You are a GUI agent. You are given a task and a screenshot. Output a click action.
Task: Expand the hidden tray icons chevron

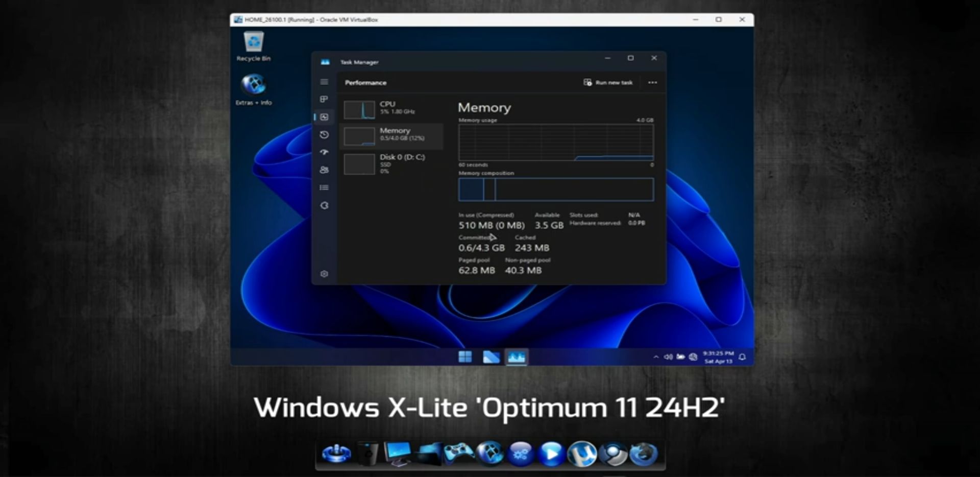(x=656, y=357)
